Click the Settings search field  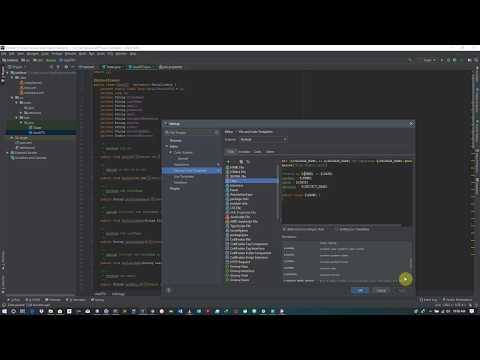click(192, 132)
